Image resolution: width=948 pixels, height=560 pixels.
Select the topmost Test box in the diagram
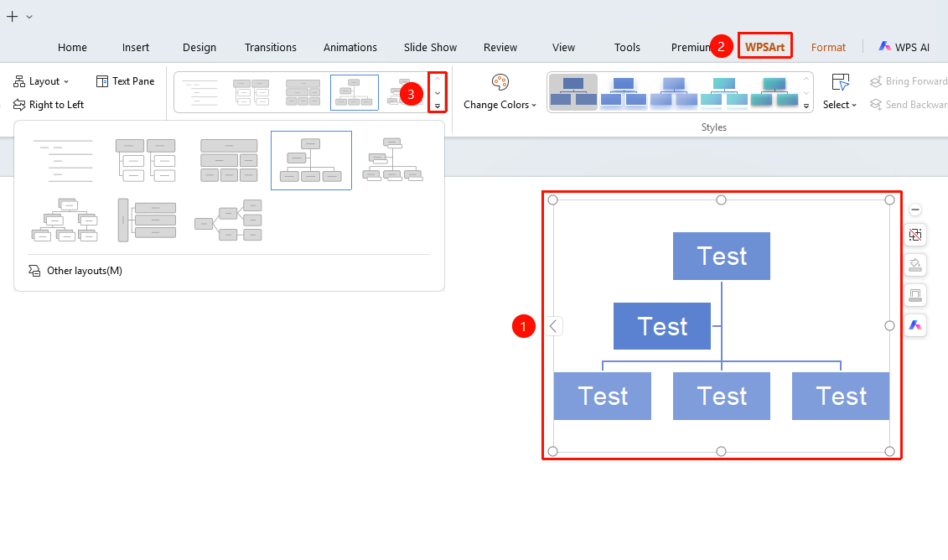pos(722,256)
